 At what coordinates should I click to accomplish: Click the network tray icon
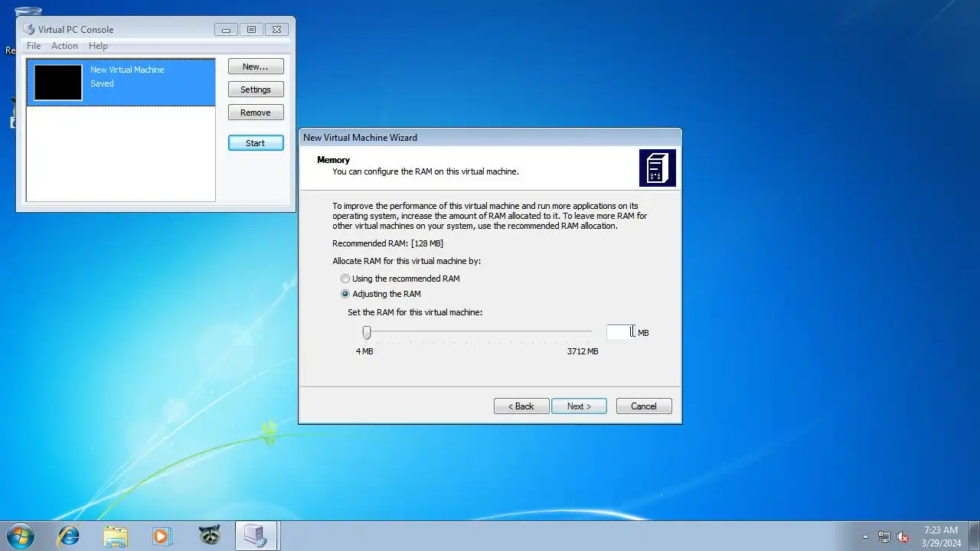click(884, 536)
